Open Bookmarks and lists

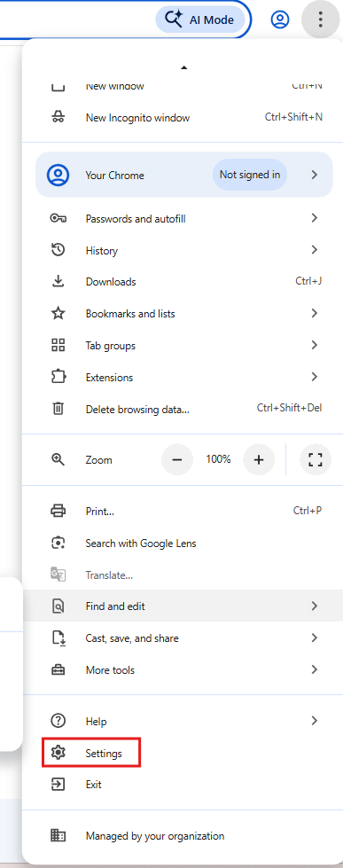point(183,314)
